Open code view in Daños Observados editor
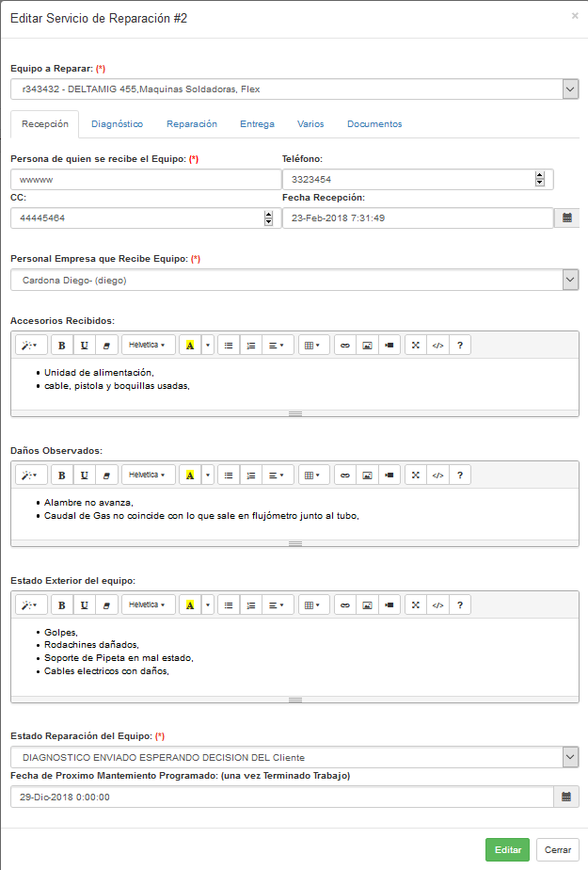The image size is (588, 870). pos(437,475)
